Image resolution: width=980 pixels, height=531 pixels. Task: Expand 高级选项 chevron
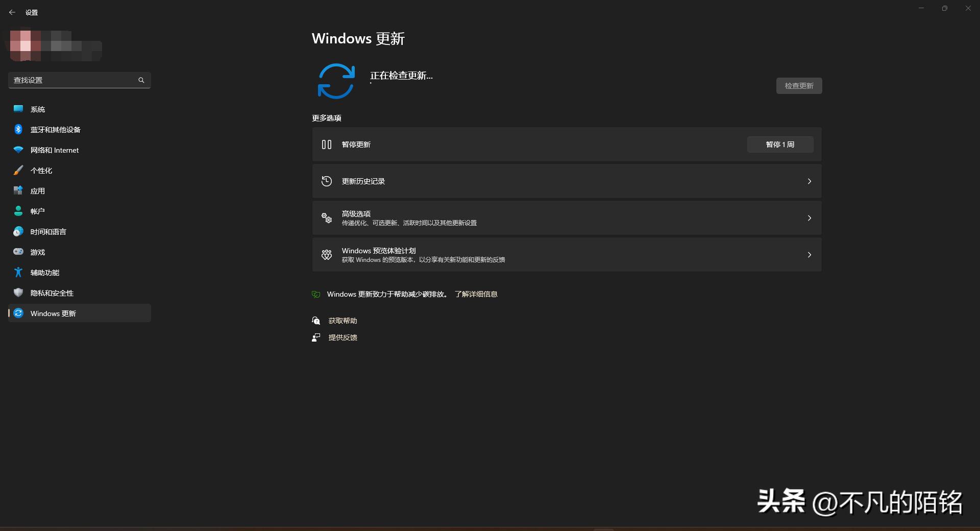809,218
